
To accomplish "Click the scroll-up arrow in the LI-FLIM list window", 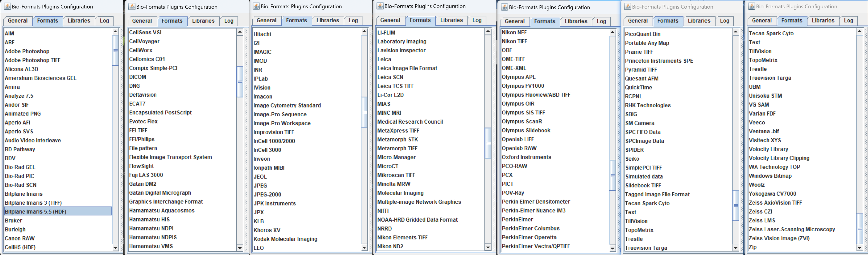I will (x=488, y=31).
